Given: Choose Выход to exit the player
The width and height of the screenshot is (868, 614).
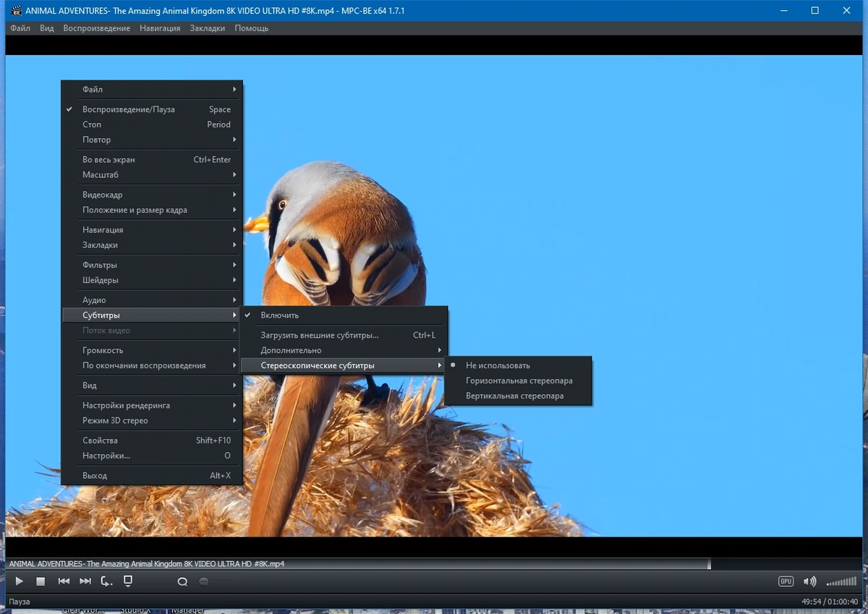Looking at the screenshot, I should pyautogui.click(x=152, y=476).
